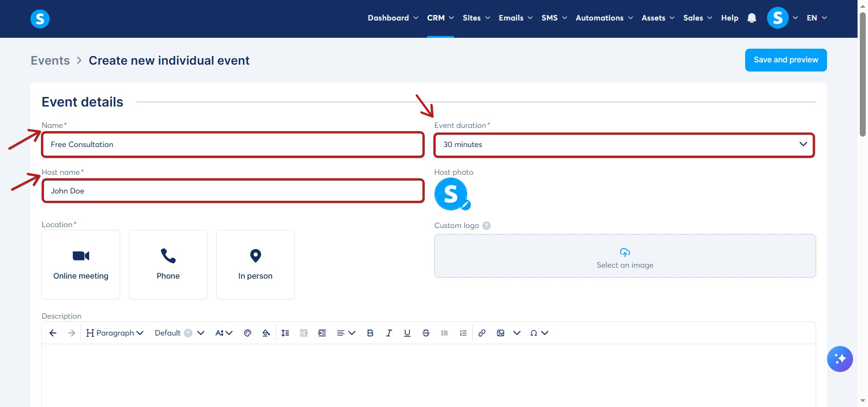This screenshot has width=868, height=407.
Task: Click Select an image upload area
Action: (625, 256)
